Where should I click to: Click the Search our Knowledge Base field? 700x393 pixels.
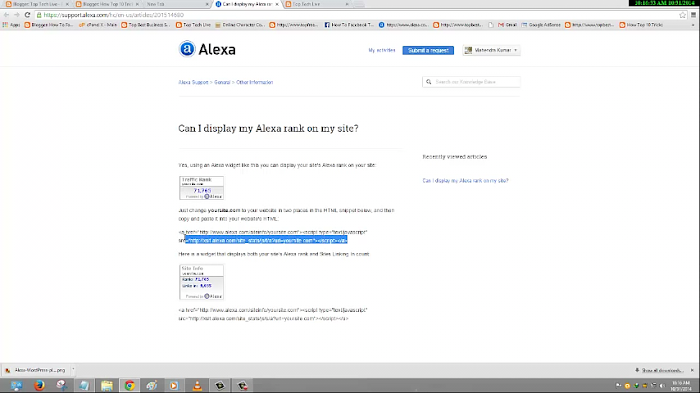pyautogui.click(x=471, y=82)
